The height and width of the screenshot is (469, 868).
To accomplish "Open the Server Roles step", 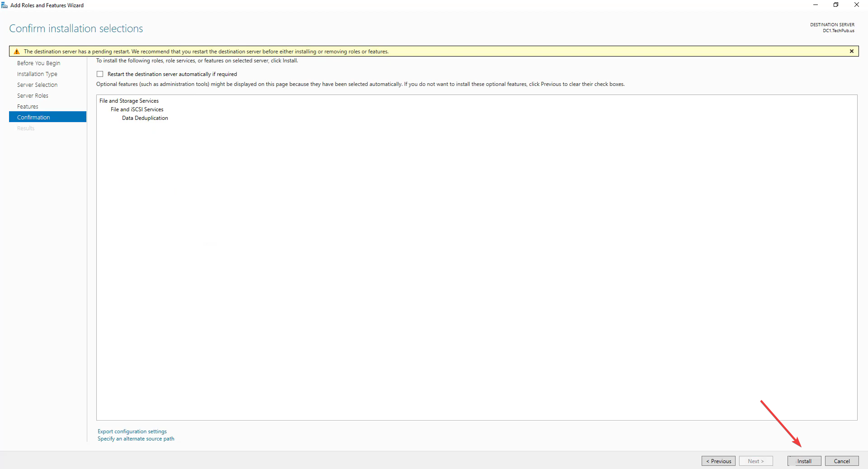I will click(33, 95).
